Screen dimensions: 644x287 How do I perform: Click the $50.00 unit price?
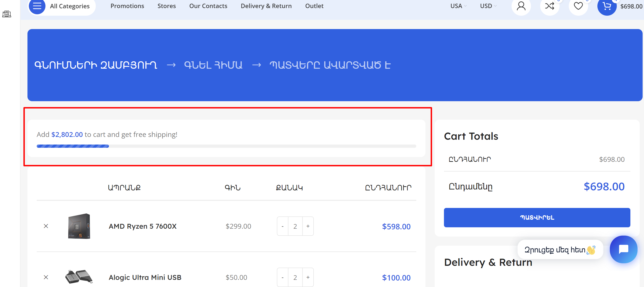coord(236,278)
